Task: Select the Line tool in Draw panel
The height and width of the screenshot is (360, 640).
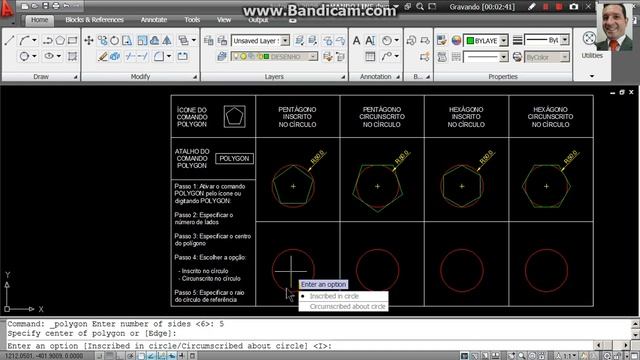Action: click(9, 40)
